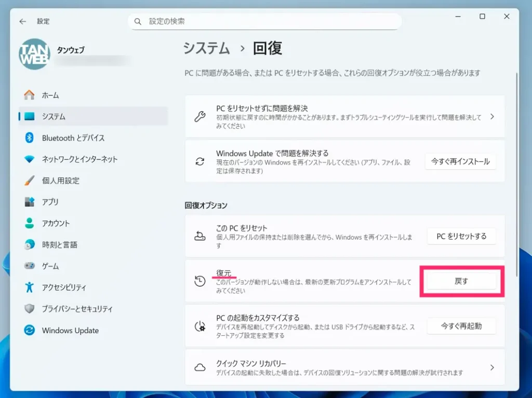This screenshot has height=398, width=532.
Task: Click the ゲーム controller icon
Action: pyautogui.click(x=30, y=266)
